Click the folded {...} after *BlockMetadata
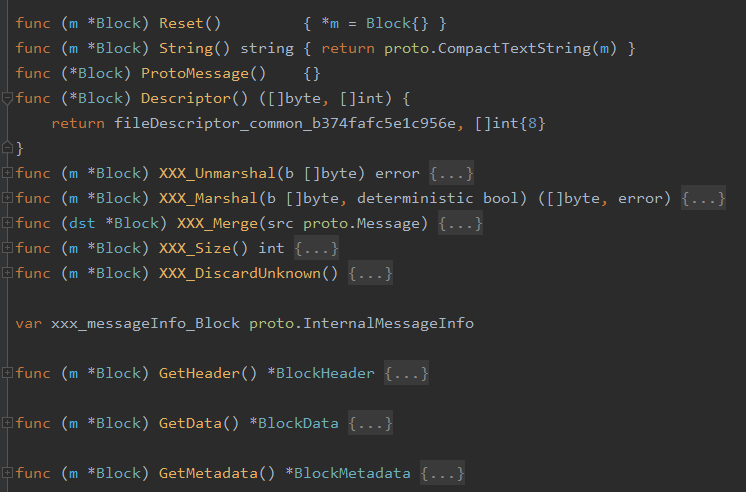This screenshot has height=492, width=746. 442,473
